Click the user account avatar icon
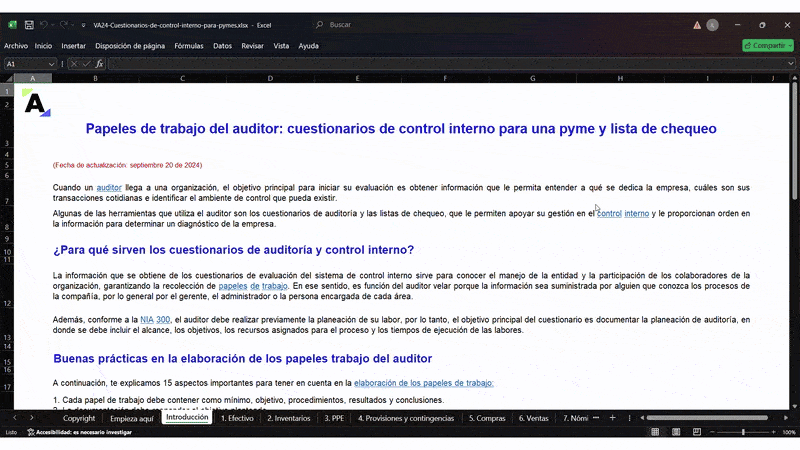This screenshot has width=800, height=450. 712,25
